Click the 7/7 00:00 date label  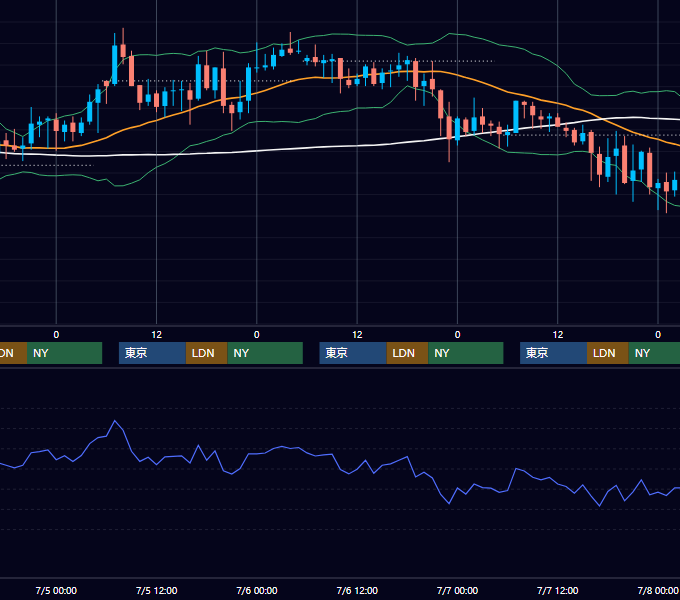(457, 590)
